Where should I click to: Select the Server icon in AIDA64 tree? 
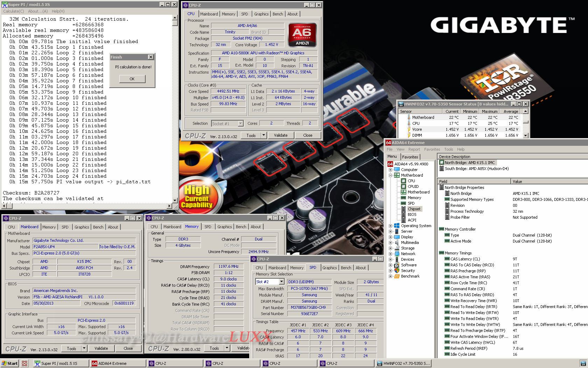pyautogui.click(x=397, y=231)
